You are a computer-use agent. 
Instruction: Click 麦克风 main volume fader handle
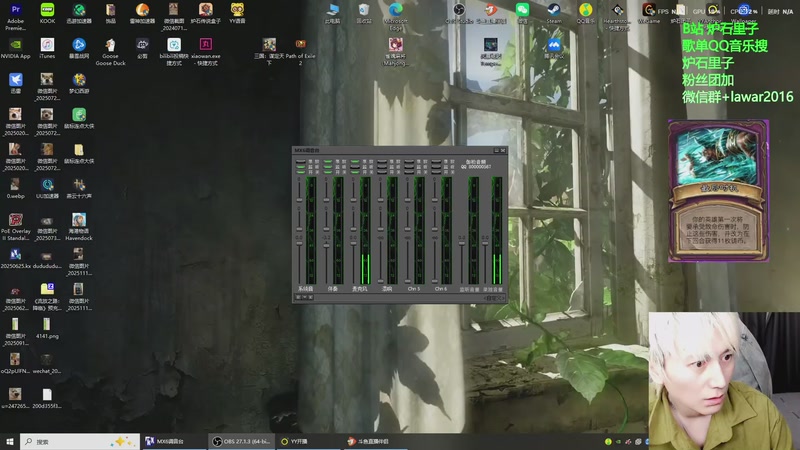(x=354, y=243)
